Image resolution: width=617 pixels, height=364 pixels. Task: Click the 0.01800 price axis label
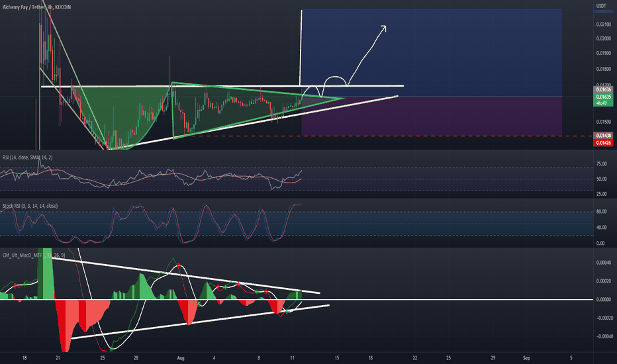tap(604, 69)
